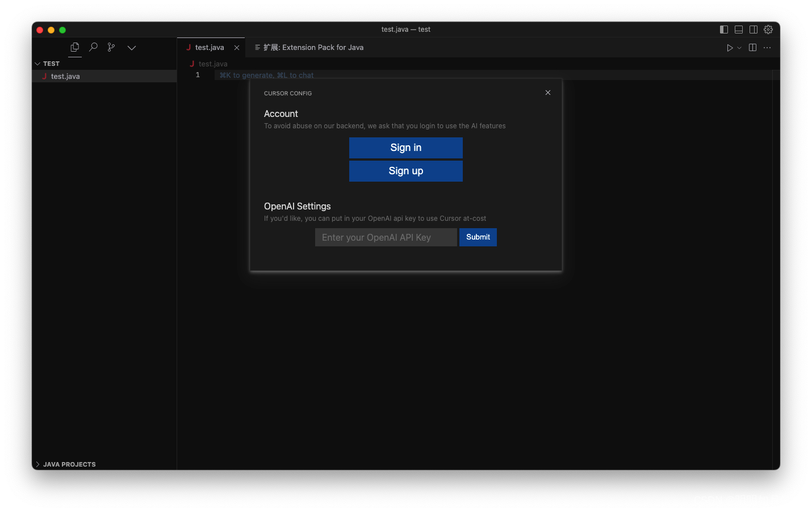Viewport: 812px width, 512px height.
Task: Open run options dropdown arrow beside play
Action: pyautogui.click(x=739, y=48)
